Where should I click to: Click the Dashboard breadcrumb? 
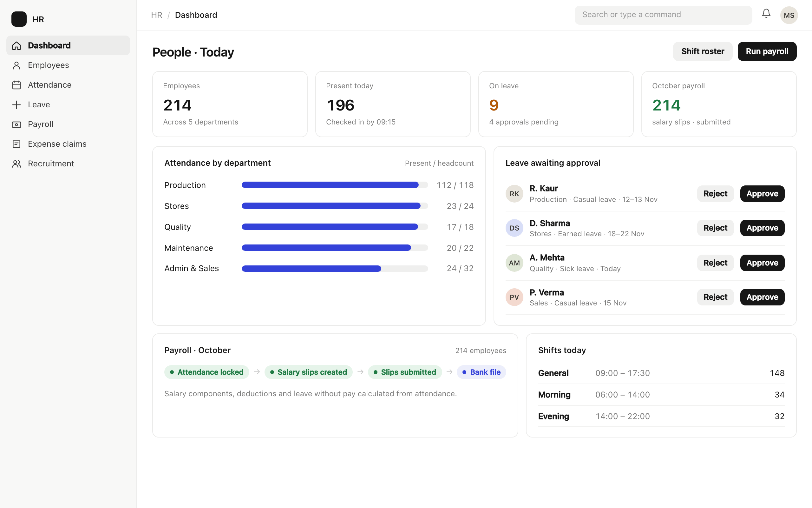[x=196, y=15]
